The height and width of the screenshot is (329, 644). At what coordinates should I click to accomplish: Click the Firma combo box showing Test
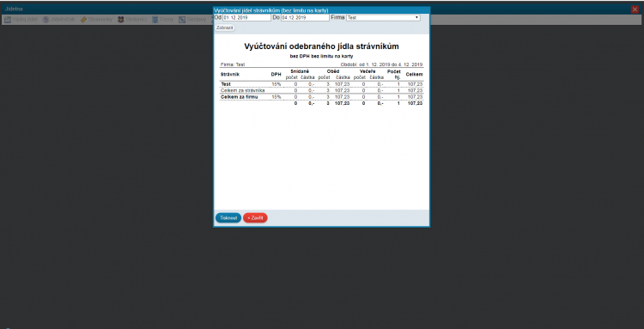point(383,18)
